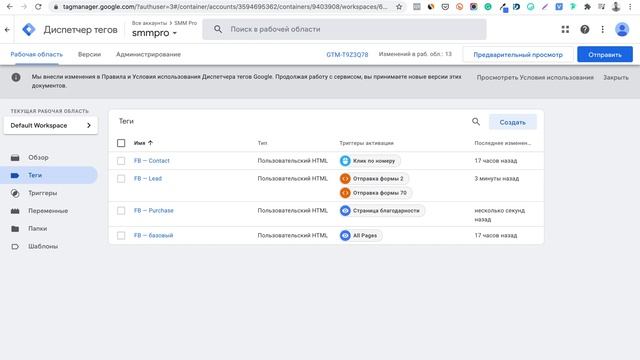Check the FB – Contact tag checkbox
Image resolution: width=640 pixels, height=360 pixels.
click(121, 161)
